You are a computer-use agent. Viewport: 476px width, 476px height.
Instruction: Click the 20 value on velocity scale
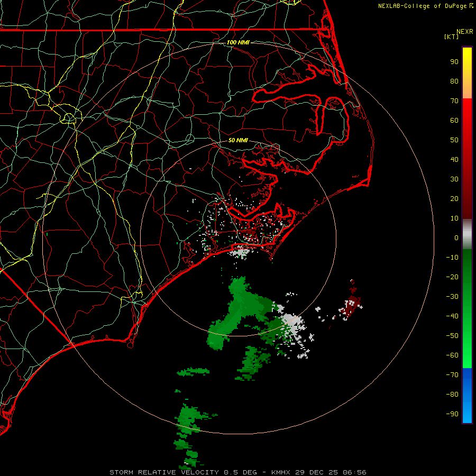tap(454, 198)
